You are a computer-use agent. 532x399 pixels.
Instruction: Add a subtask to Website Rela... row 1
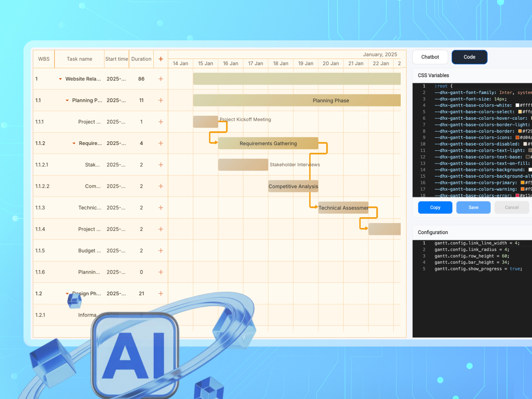pyautogui.click(x=160, y=79)
